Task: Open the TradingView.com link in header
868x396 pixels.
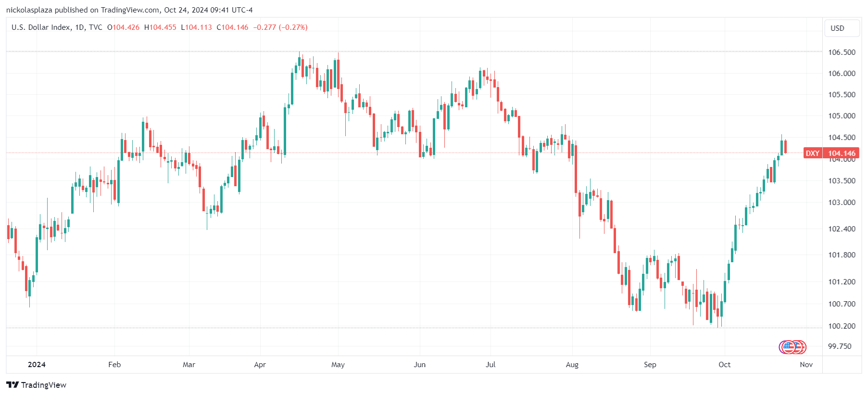Action: tap(130, 10)
